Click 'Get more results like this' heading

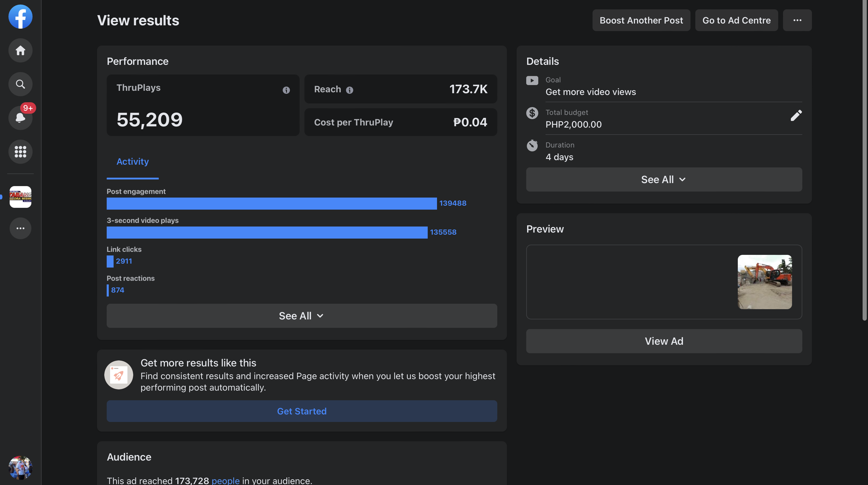198,363
